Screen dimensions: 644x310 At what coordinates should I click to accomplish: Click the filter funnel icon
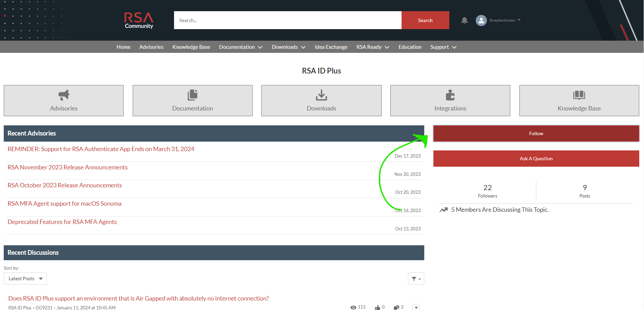[416, 278]
